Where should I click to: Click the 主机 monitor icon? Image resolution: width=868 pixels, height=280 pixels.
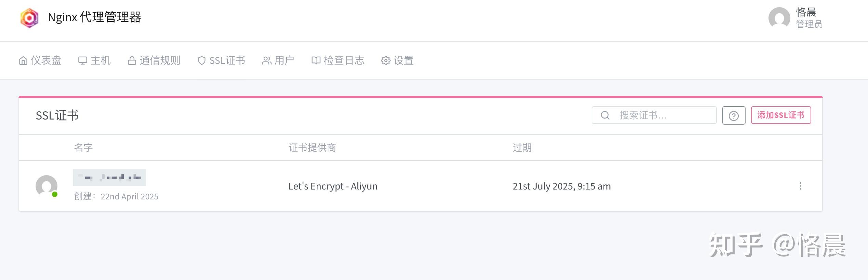tap(83, 60)
